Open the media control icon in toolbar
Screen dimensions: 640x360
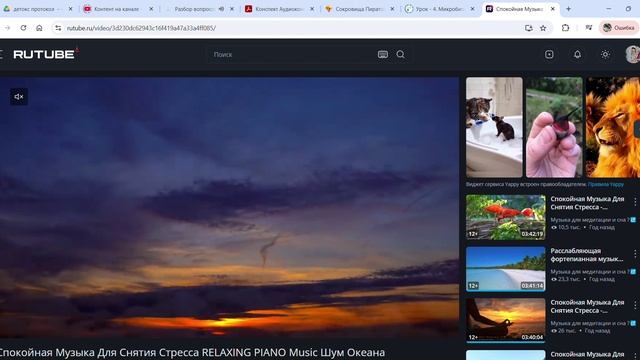[x=589, y=28]
